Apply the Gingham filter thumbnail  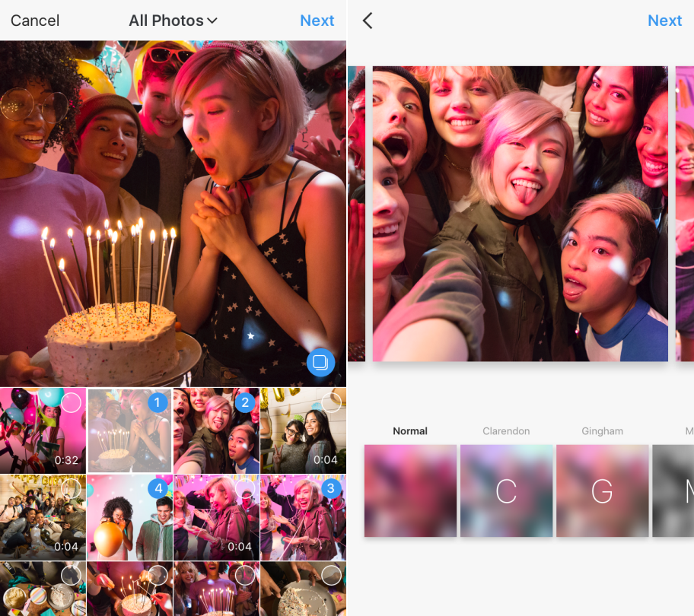click(x=602, y=491)
